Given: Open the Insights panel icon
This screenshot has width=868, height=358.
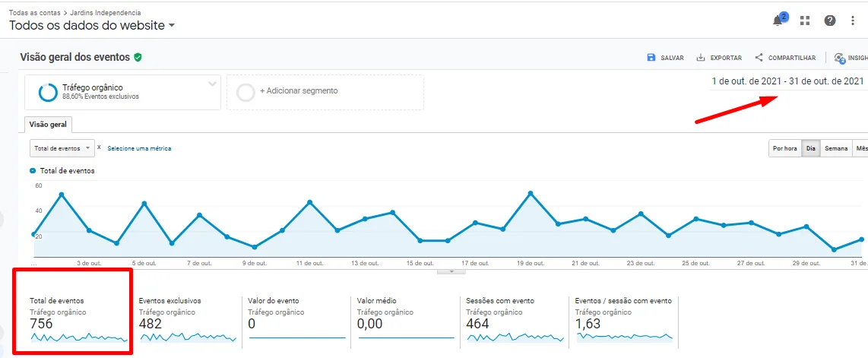Looking at the screenshot, I should [x=839, y=58].
